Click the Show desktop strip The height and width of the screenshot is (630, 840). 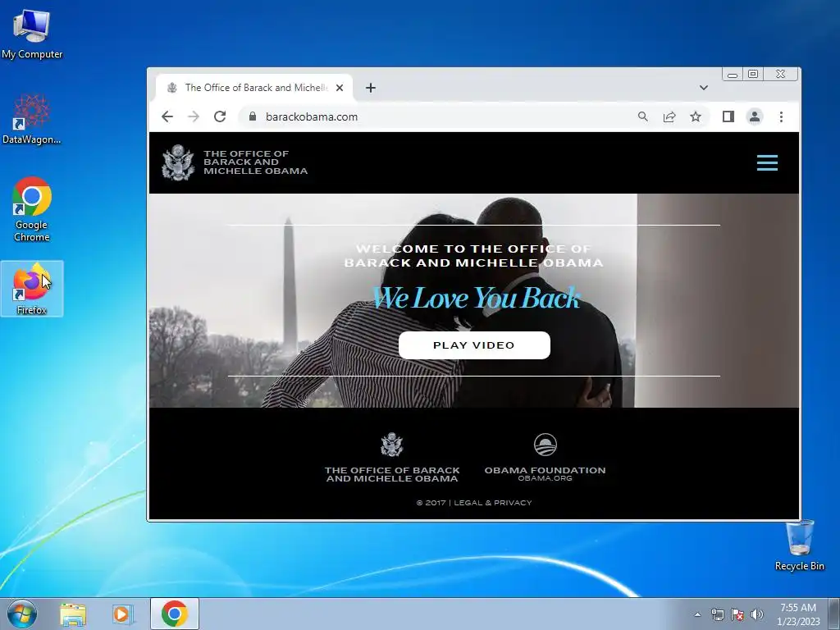[x=834, y=614]
